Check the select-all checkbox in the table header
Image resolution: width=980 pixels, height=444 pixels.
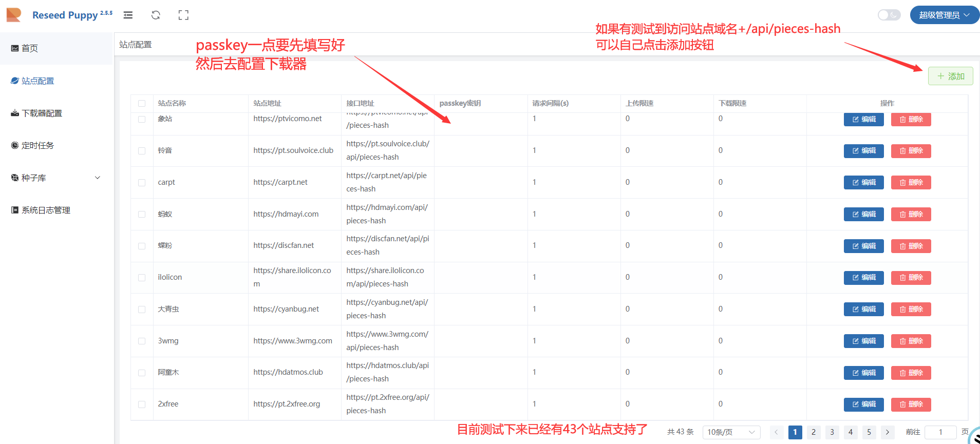142,104
